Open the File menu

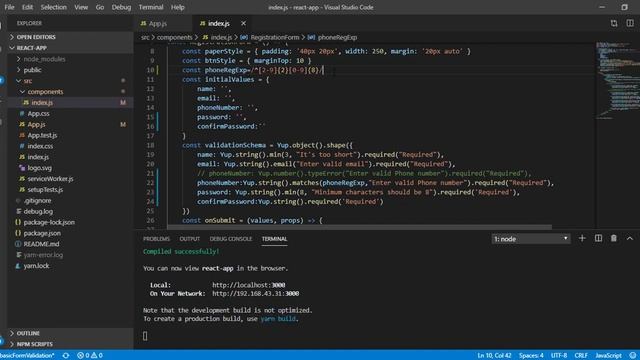pos(9,7)
